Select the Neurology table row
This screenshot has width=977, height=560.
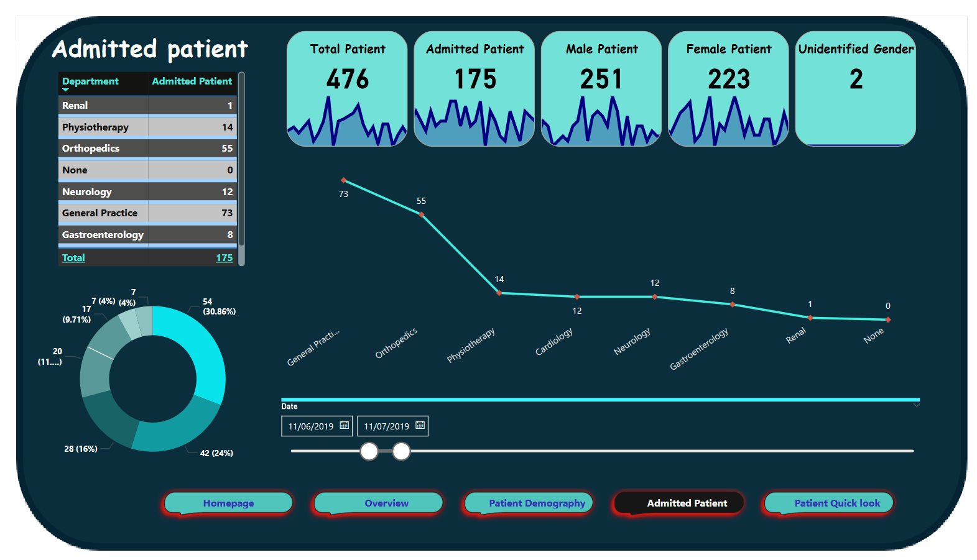coord(147,191)
